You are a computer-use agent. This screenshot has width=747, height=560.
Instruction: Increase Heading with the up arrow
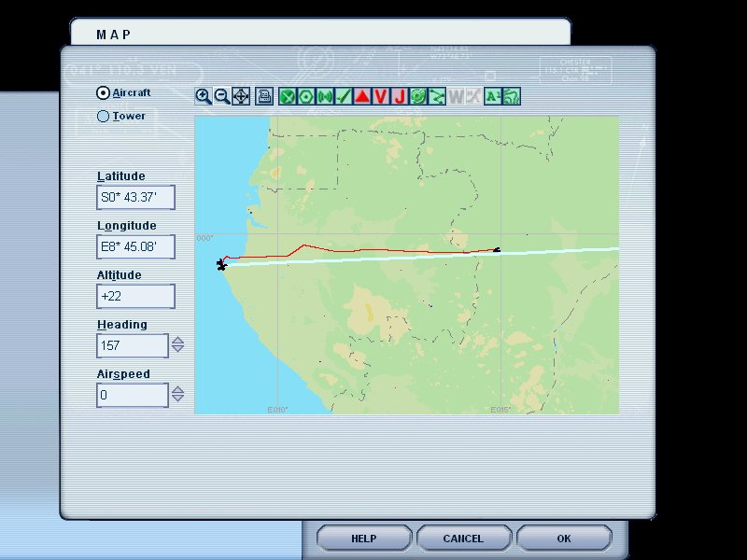[177, 340]
